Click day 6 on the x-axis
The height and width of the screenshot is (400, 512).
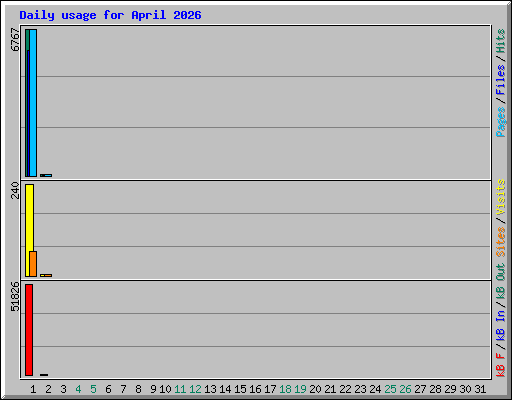point(108,389)
